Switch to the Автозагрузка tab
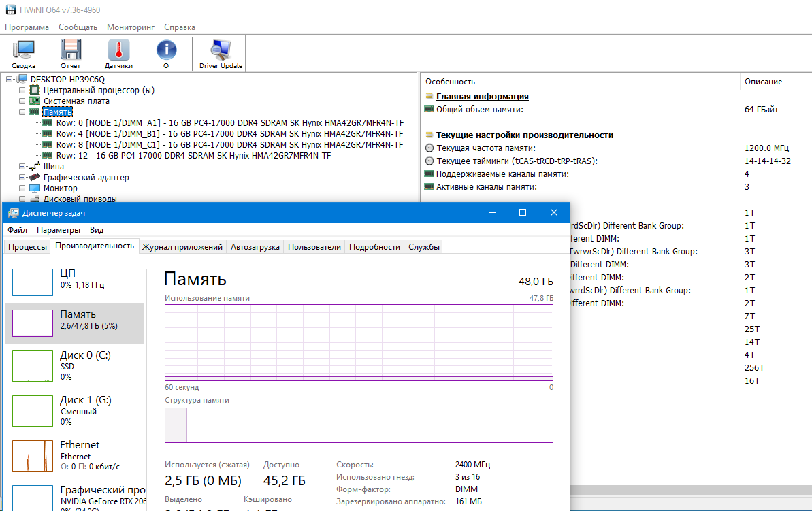 [x=255, y=247]
